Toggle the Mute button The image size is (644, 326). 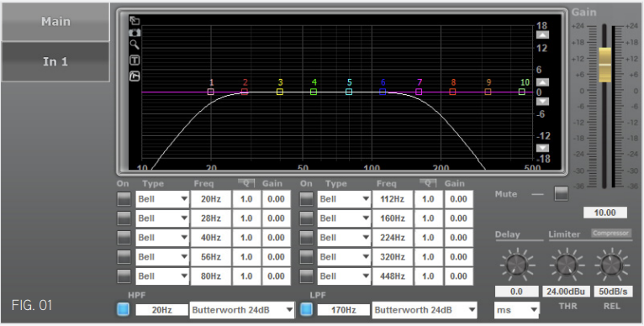561,194
